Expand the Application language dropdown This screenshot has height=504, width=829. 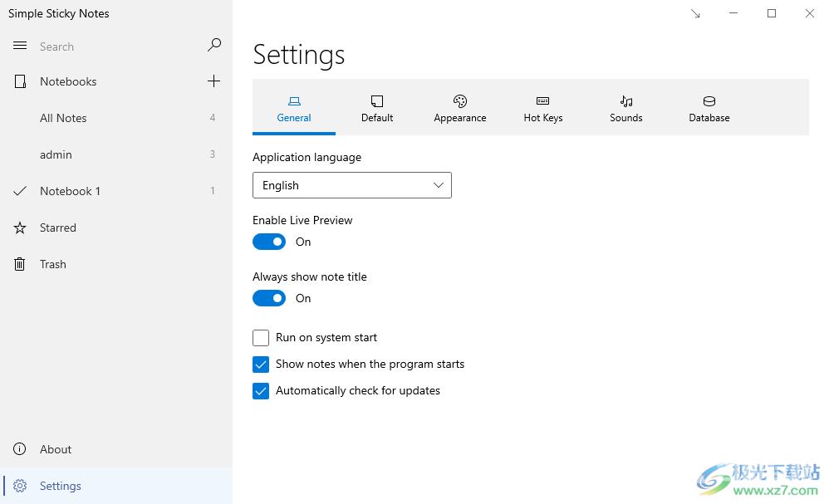click(x=352, y=185)
